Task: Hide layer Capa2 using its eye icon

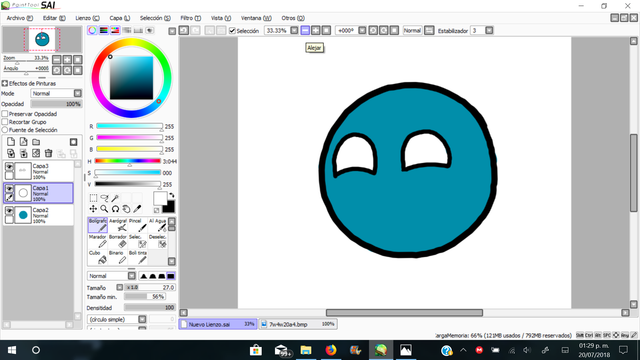Action: point(9,211)
